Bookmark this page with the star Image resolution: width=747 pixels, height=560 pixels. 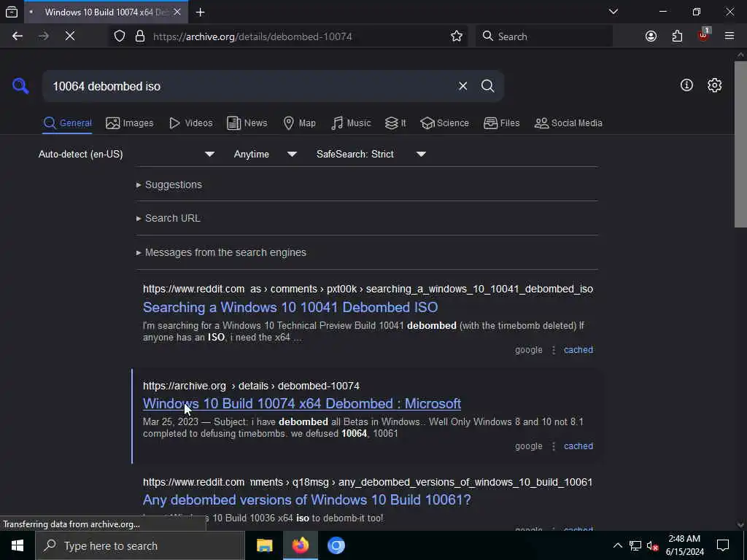[x=457, y=36]
